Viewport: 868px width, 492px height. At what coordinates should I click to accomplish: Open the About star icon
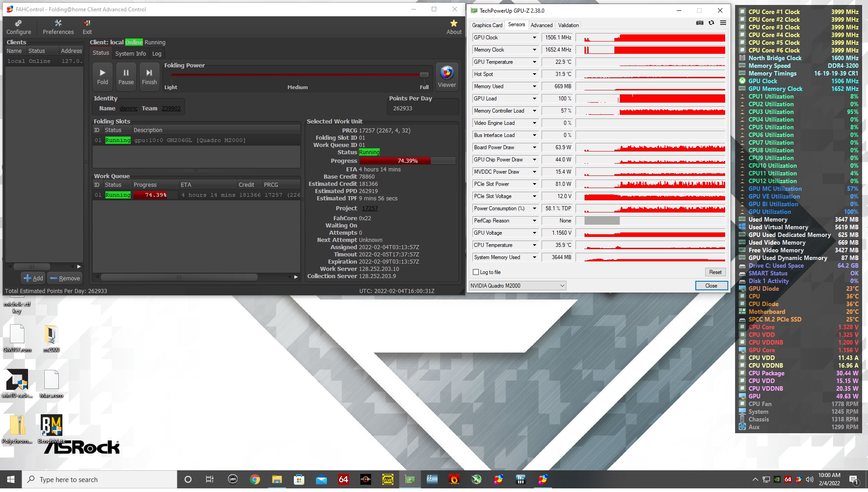pyautogui.click(x=454, y=27)
